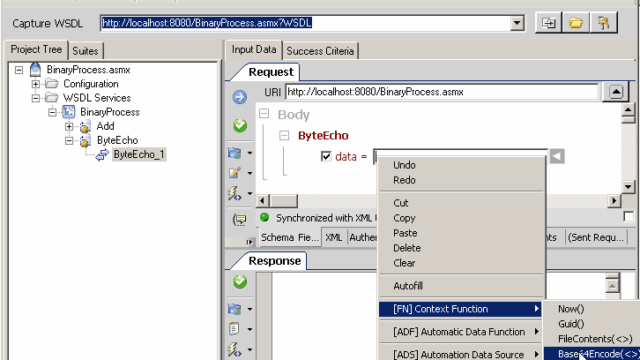
Task: Open the Sent Request tab
Action: [x=596, y=238]
